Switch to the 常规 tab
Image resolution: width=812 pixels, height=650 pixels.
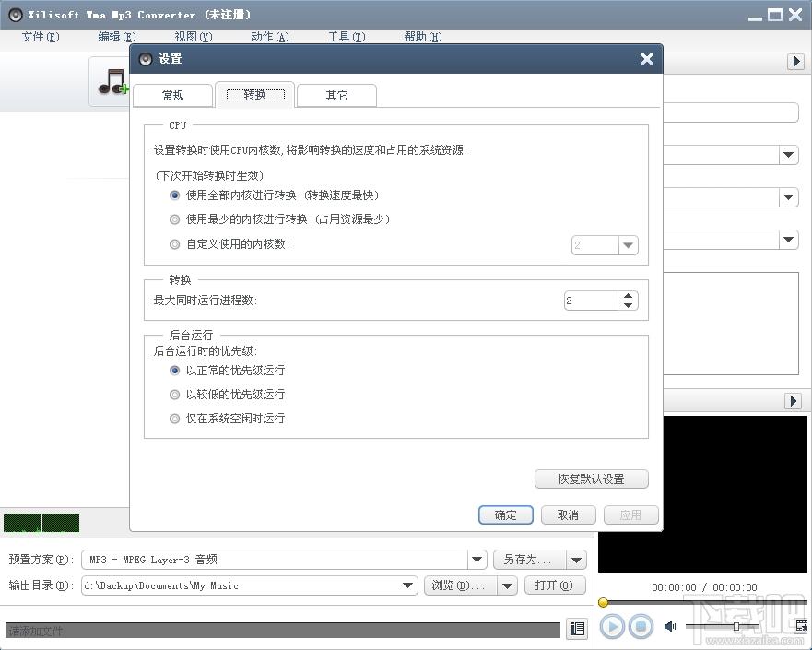[x=173, y=96]
